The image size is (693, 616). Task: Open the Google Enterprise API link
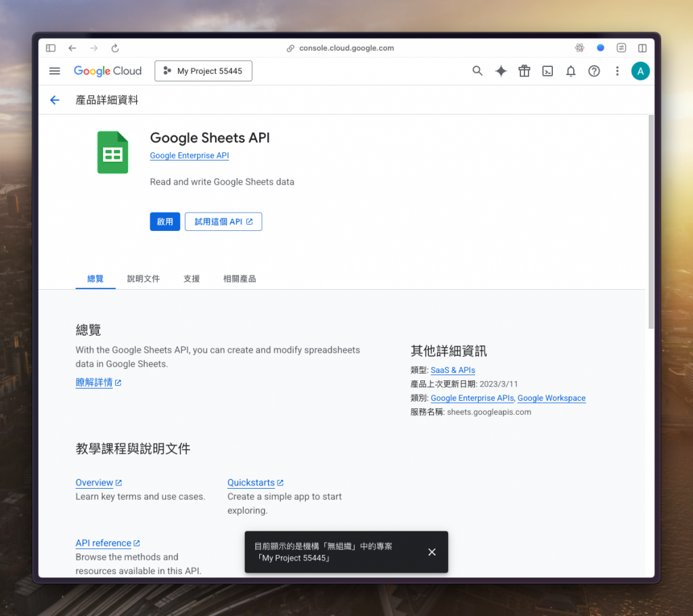(189, 155)
